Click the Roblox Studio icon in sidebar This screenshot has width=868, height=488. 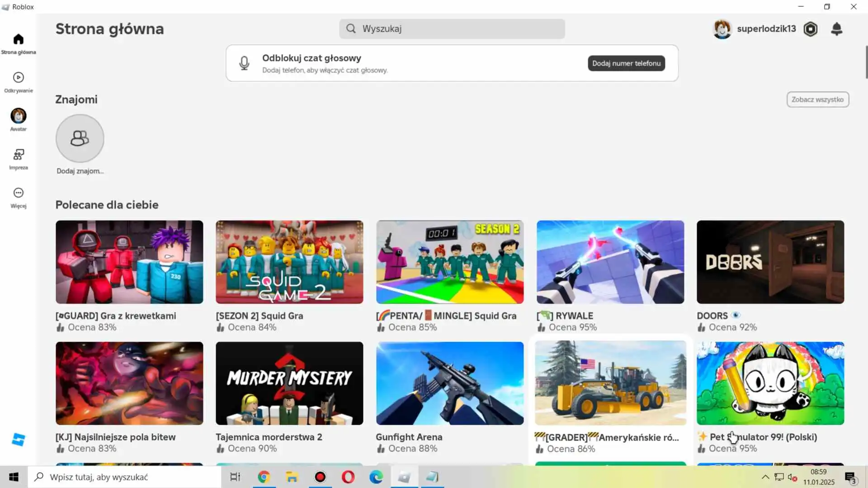pos(18,439)
